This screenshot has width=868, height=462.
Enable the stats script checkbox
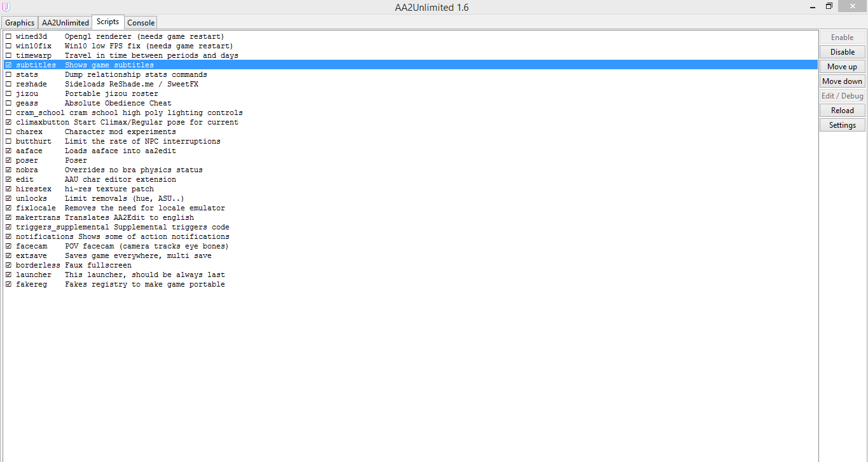click(x=8, y=74)
